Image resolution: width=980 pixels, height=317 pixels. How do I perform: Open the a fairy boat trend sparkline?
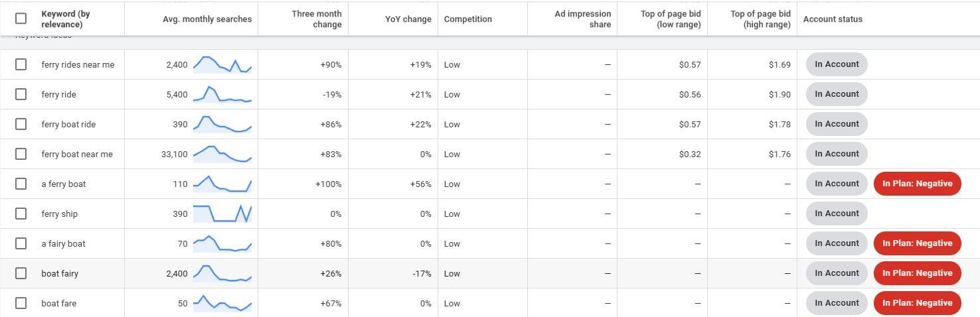[222, 243]
